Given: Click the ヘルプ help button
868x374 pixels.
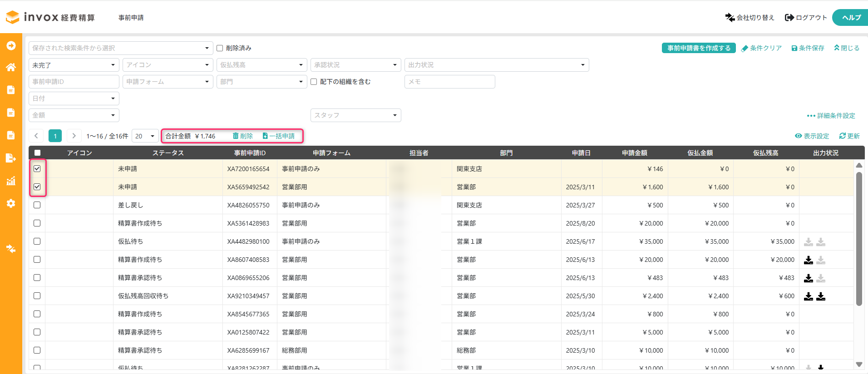Looking at the screenshot, I should (851, 17).
